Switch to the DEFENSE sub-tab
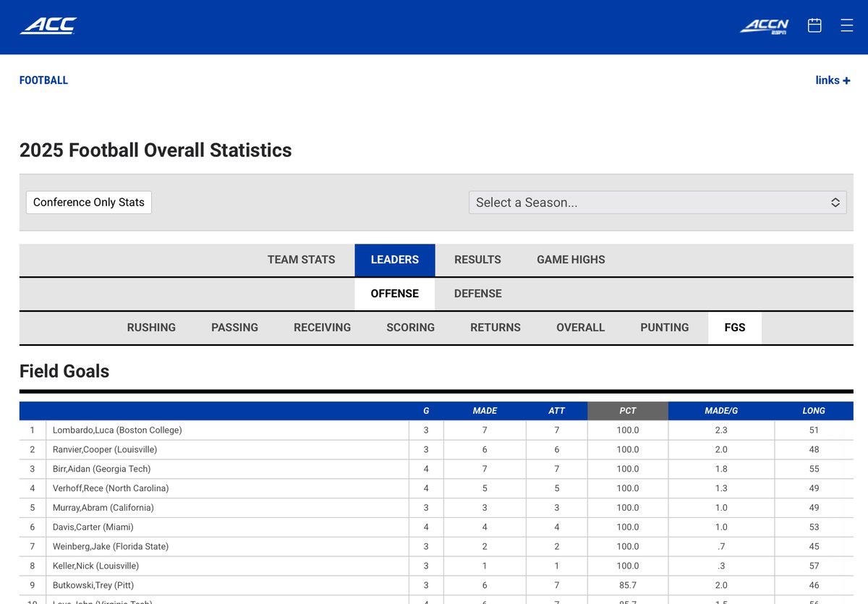Image resolution: width=868 pixels, height=604 pixels. coord(478,294)
